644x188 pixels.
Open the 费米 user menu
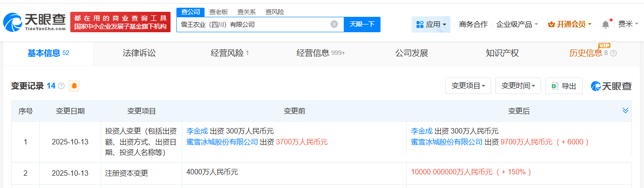click(x=628, y=25)
